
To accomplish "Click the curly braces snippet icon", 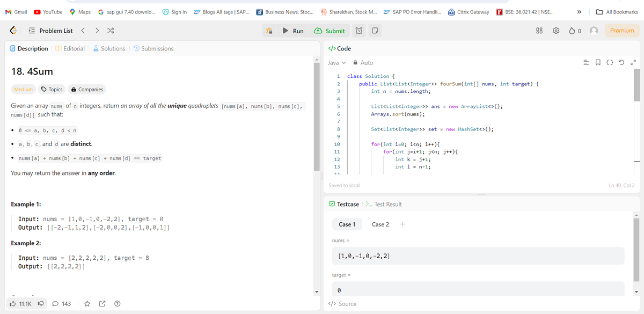I will (610, 63).
